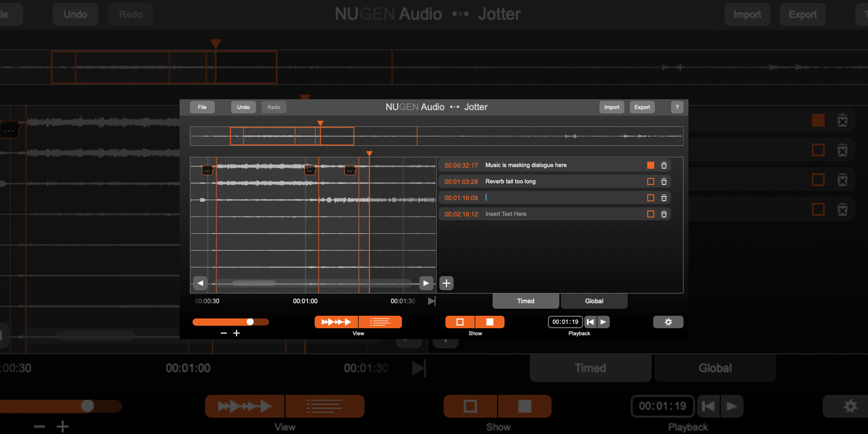The width and height of the screenshot is (868, 434).
Task: Switch to the Global notes tab
Action: (x=594, y=301)
